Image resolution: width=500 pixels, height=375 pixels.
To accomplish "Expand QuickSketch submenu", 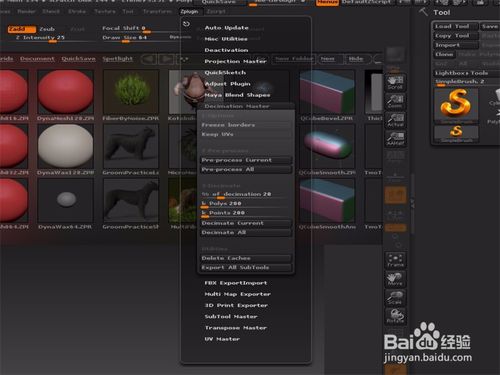I will (x=225, y=73).
